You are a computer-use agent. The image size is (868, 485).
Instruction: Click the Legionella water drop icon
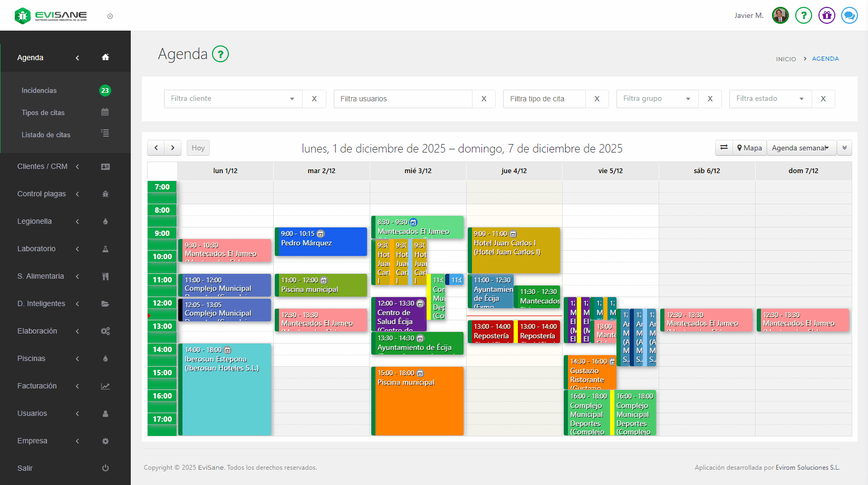[105, 221]
